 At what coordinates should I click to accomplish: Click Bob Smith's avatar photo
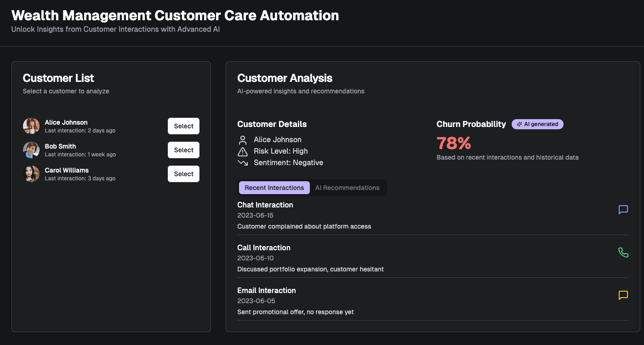tap(31, 149)
